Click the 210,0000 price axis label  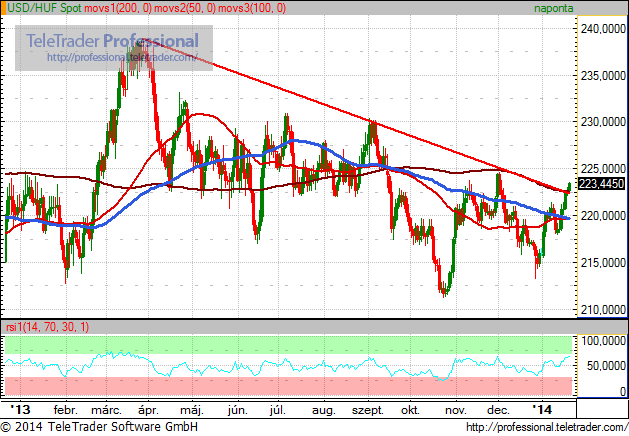coord(603,310)
